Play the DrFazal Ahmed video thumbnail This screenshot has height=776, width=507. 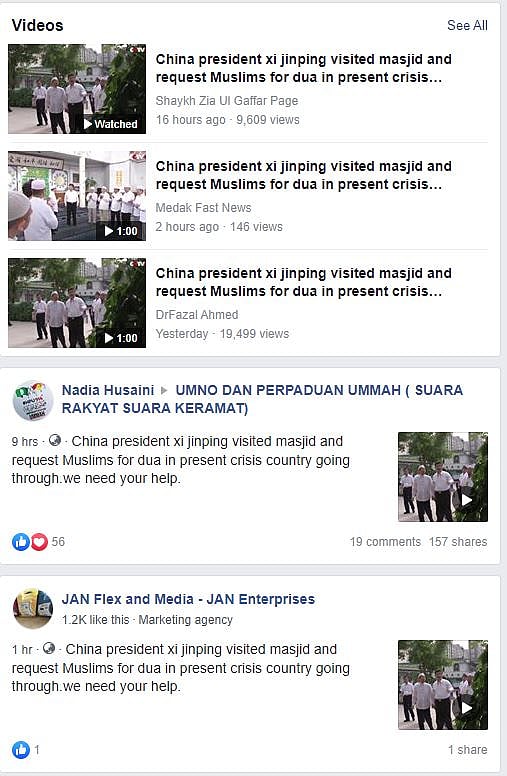click(x=77, y=303)
